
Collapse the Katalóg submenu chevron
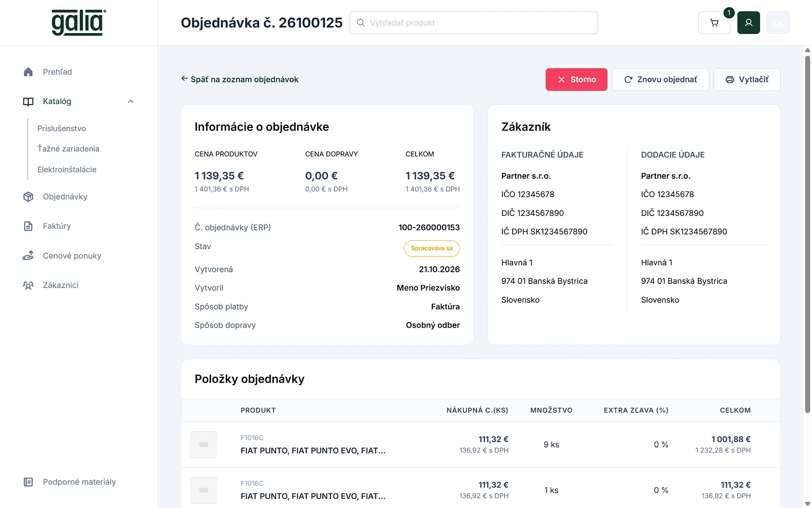click(130, 102)
